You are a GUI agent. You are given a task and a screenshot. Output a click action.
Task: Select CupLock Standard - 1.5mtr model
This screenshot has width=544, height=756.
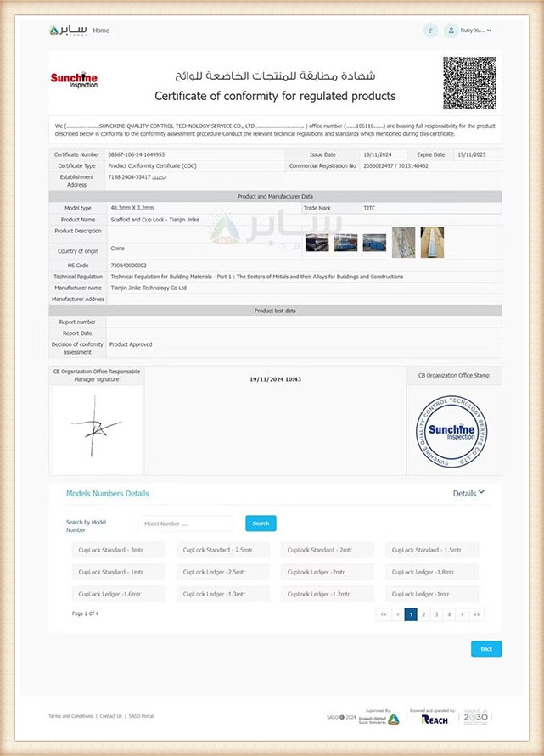coord(432,550)
